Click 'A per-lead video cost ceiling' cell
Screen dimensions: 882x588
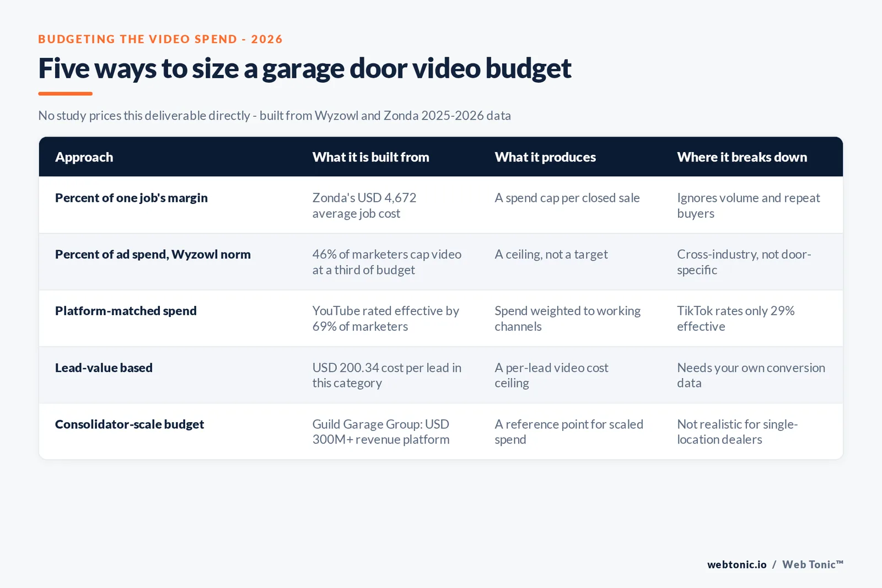(x=552, y=375)
